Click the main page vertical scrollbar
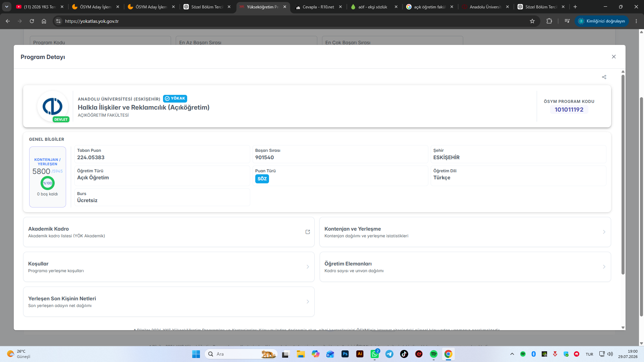Screen dimensions: 644x362 (641, 206)
